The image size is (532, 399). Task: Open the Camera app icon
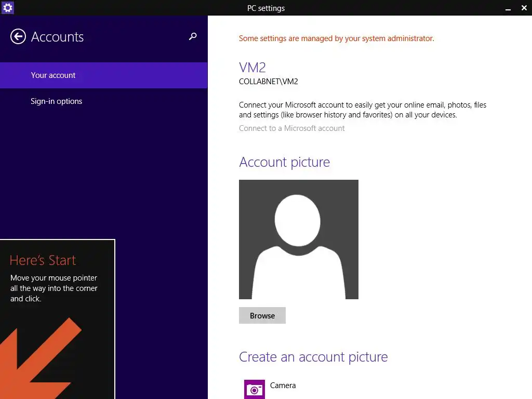tap(255, 390)
